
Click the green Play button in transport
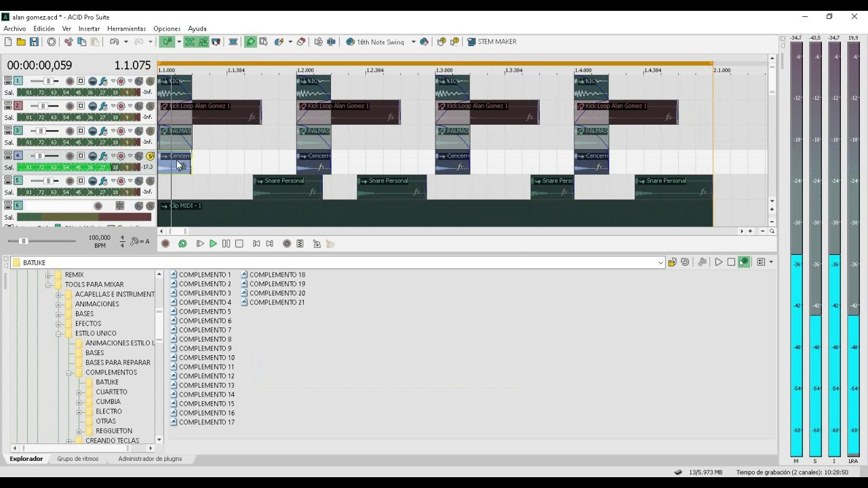click(x=213, y=244)
